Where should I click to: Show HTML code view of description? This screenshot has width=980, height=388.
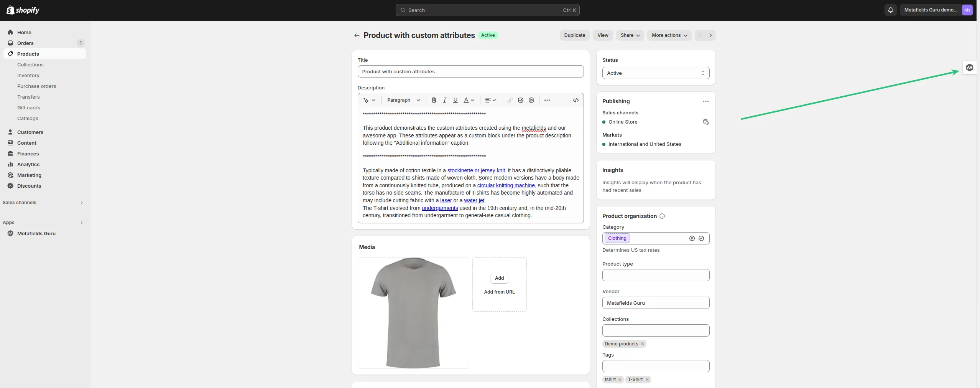click(x=576, y=100)
